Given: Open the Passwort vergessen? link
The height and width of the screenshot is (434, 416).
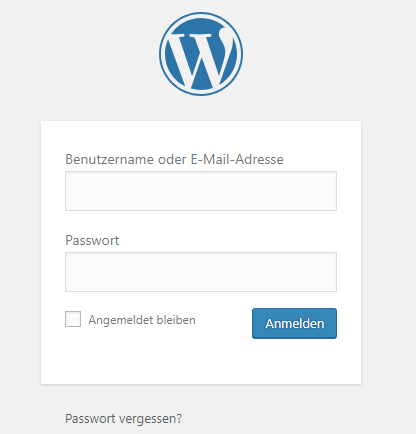Looking at the screenshot, I should coord(124,419).
